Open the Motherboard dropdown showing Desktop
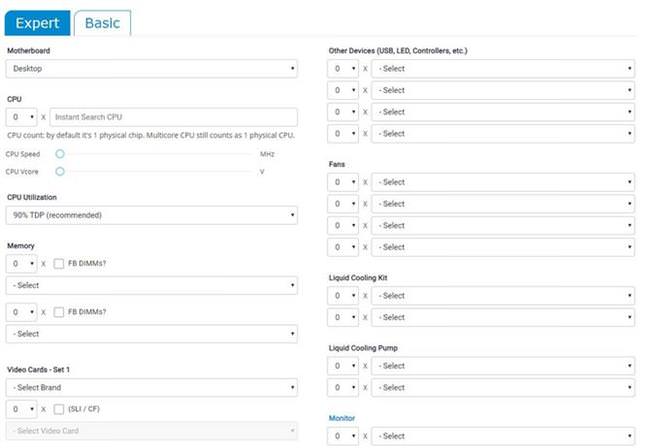The width and height of the screenshot is (650, 448). (x=151, y=69)
